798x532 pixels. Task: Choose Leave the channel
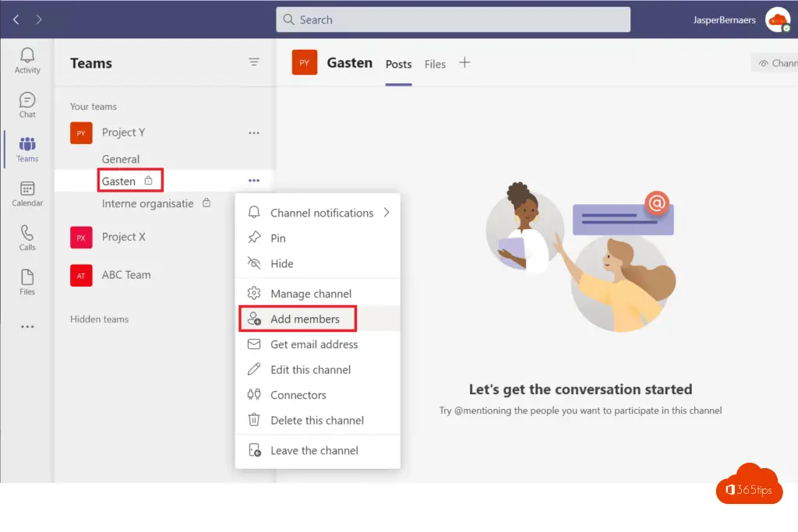pyautogui.click(x=314, y=450)
